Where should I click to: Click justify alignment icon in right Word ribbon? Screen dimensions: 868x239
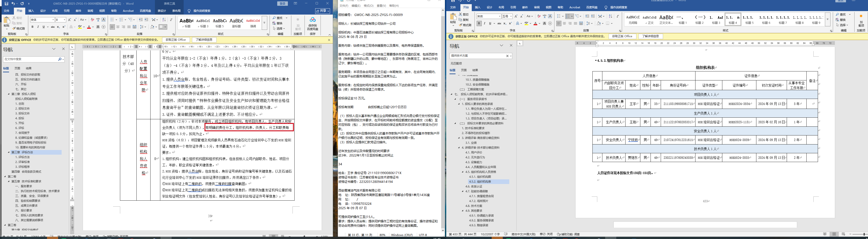click(x=576, y=24)
